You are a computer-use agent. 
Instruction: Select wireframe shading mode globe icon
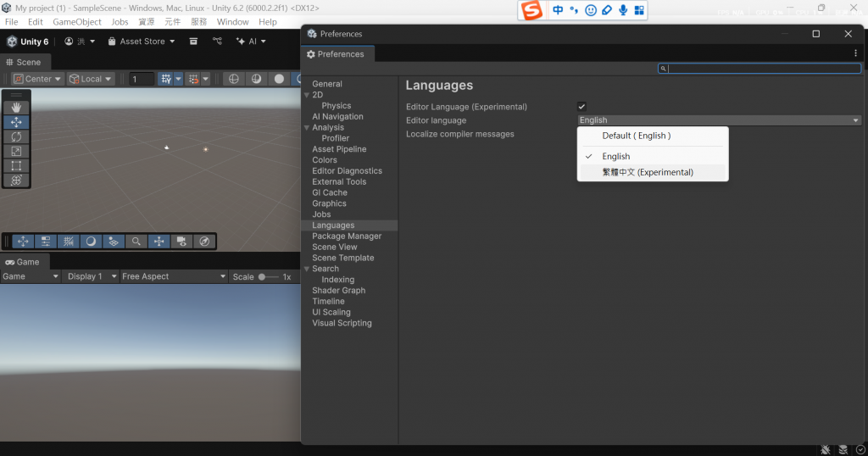click(234, 79)
